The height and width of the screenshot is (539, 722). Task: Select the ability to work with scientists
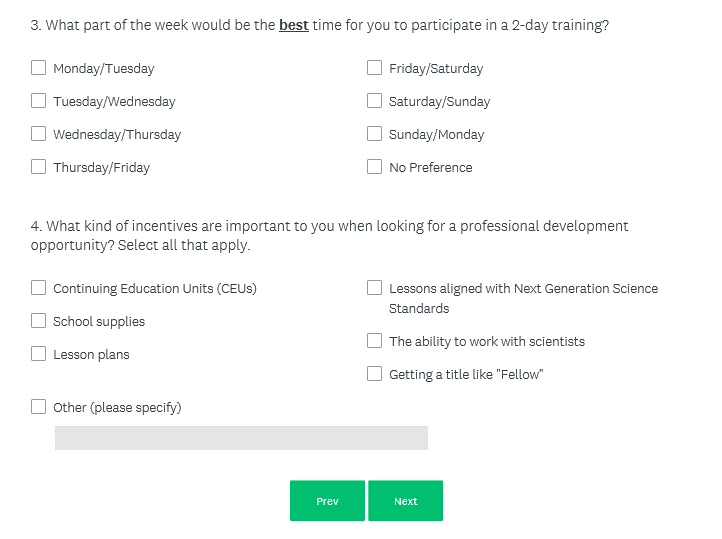tap(375, 341)
